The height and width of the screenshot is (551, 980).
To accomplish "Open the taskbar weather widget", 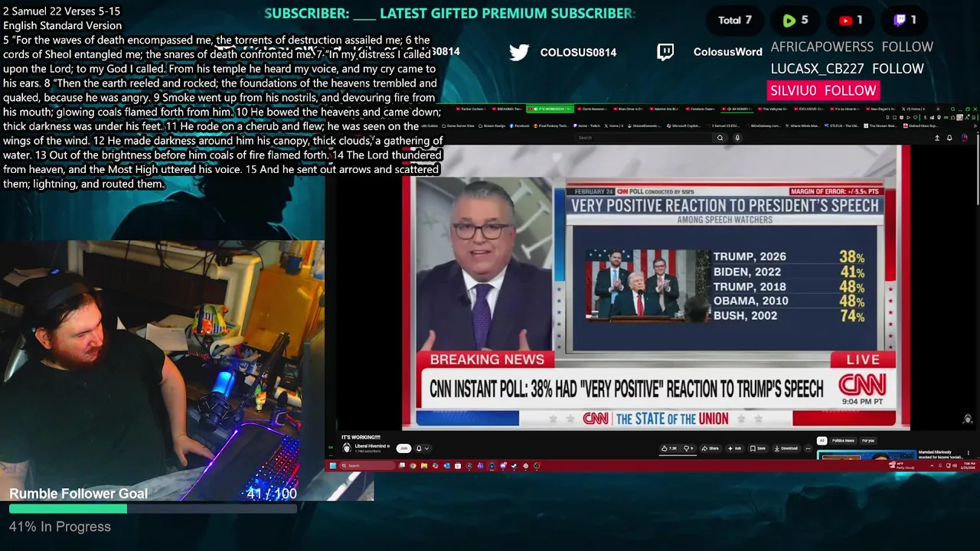I will click(903, 465).
